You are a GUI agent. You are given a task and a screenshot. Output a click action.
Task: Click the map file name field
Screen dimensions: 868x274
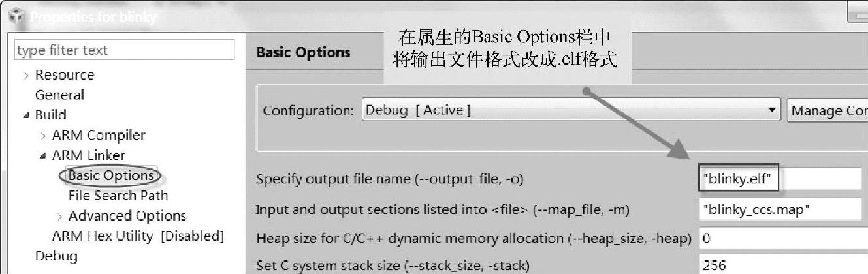point(780,209)
